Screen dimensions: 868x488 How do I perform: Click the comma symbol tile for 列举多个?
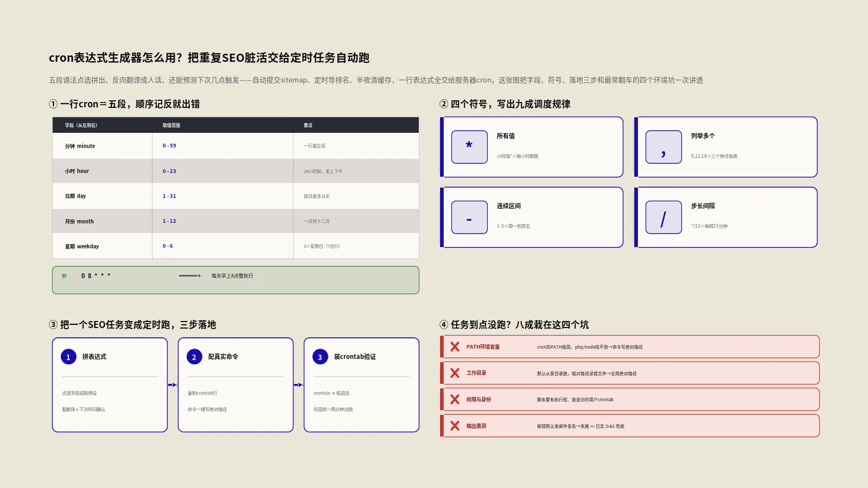tap(663, 147)
